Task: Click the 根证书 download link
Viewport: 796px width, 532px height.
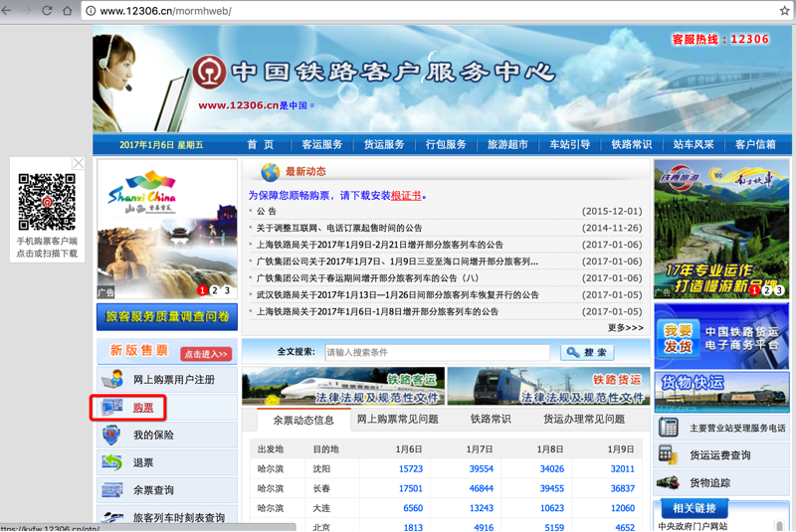Action: click(406, 195)
